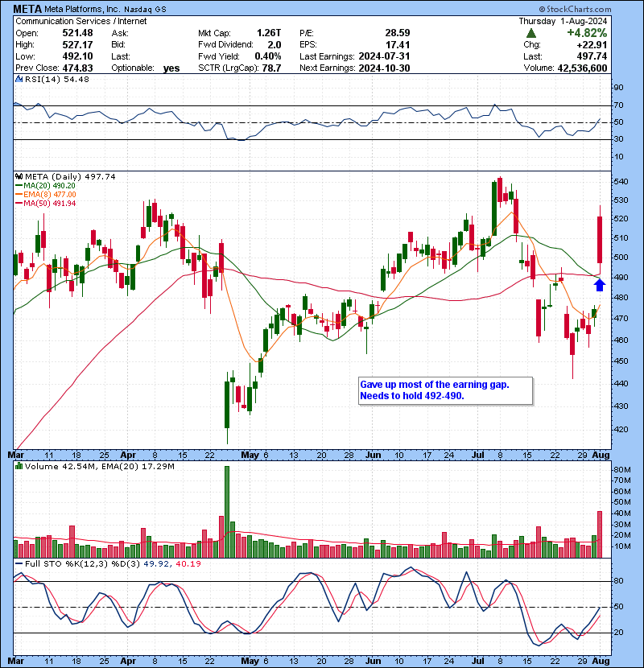Click the tall red August 1 candlestick
Image resolution: width=644 pixels, height=668 pixels.
[x=600, y=239]
